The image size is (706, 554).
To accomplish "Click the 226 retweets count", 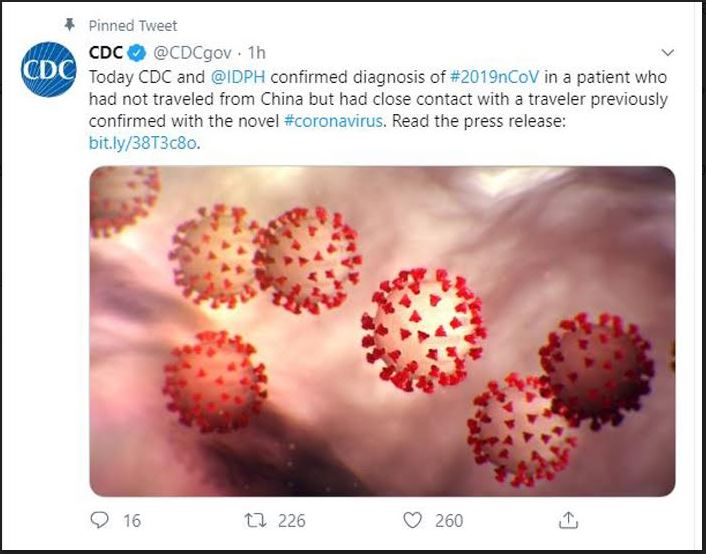I will point(292,521).
